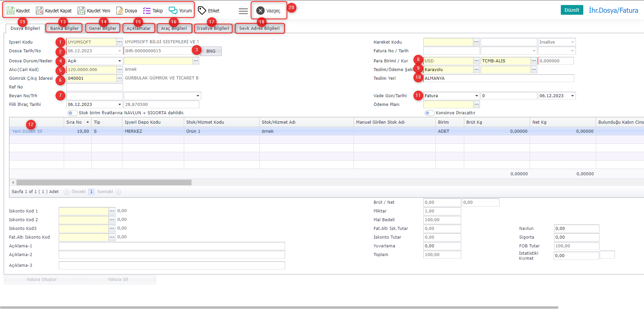Switch to Açıklamalar tab
The width and height of the screenshot is (644, 309).
coord(139,28)
